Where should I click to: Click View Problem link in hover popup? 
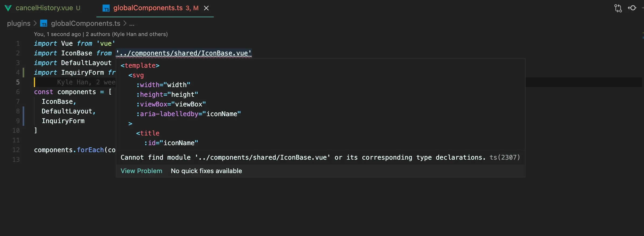pyautogui.click(x=141, y=171)
